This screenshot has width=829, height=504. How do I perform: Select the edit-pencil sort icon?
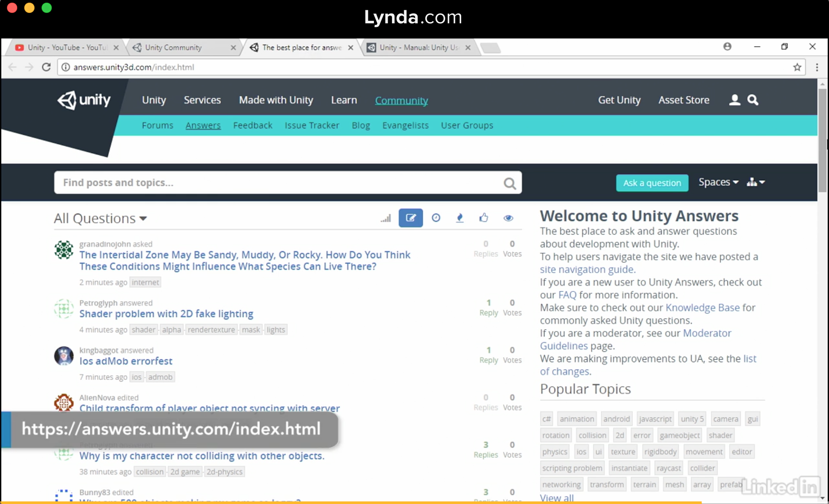pyautogui.click(x=411, y=218)
